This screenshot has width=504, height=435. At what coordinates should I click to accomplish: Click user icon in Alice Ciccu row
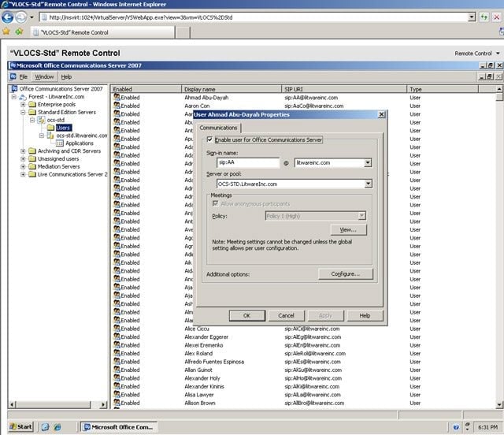[x=117, y=328]
